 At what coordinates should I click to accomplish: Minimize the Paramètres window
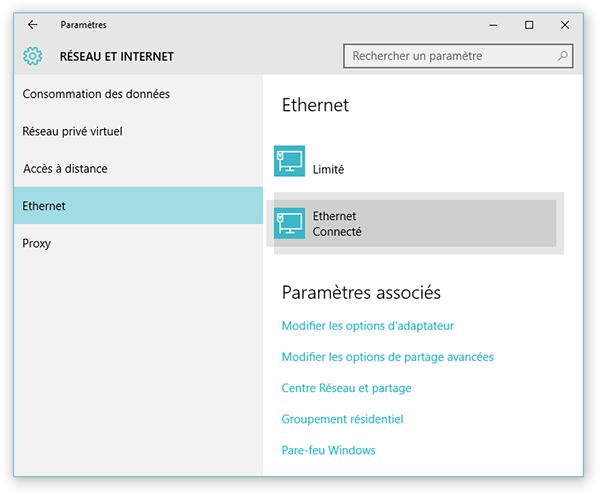[493, 25]
